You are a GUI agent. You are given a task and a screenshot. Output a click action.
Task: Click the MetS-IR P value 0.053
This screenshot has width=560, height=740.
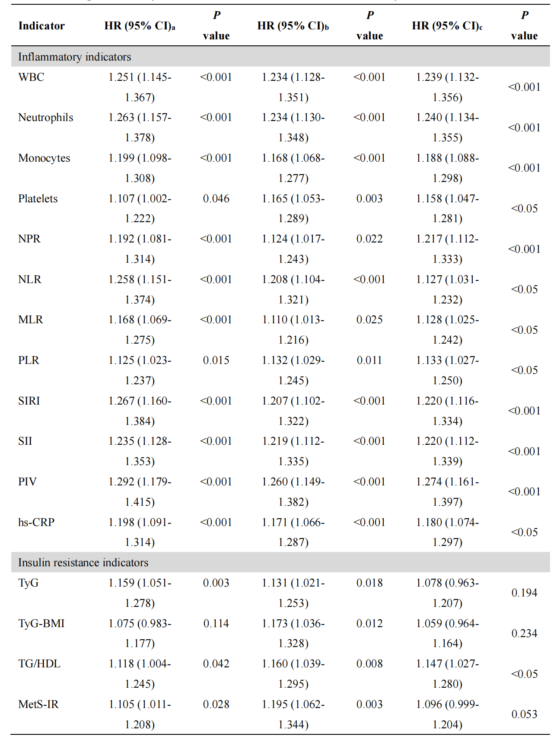(524, 714)
